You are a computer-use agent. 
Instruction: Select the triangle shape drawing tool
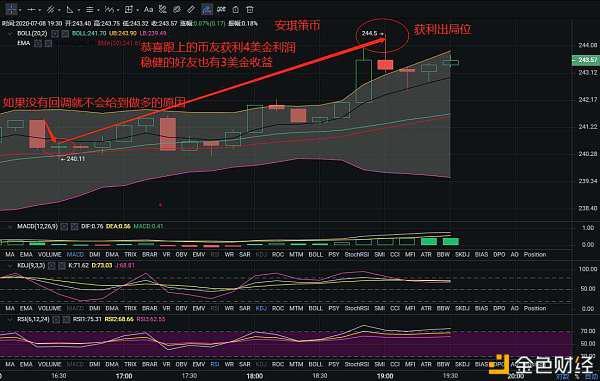click(x=70, y=9)
